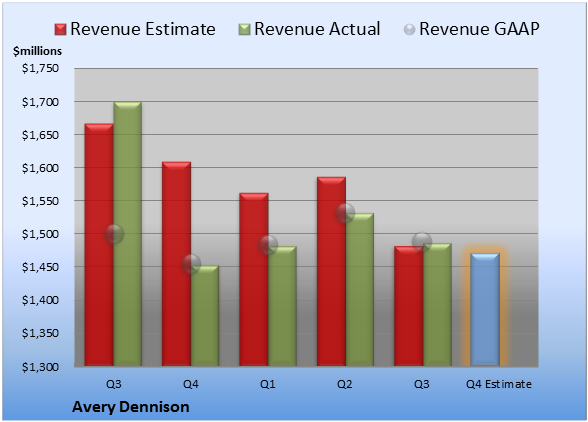588x422 pixels.
Task: Click the '$1,500' axis value
Action: click(40, 234)
